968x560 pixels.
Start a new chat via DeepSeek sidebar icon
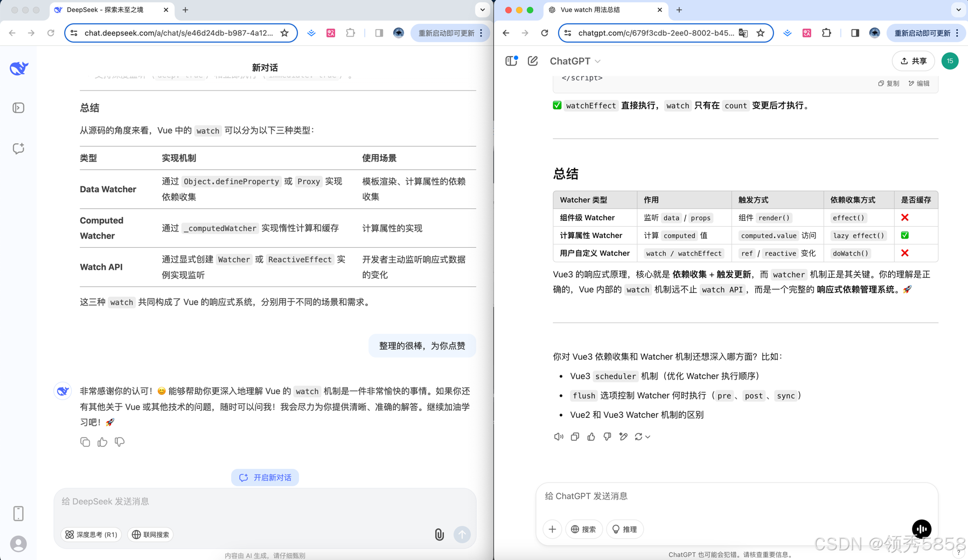click(18, 149)
